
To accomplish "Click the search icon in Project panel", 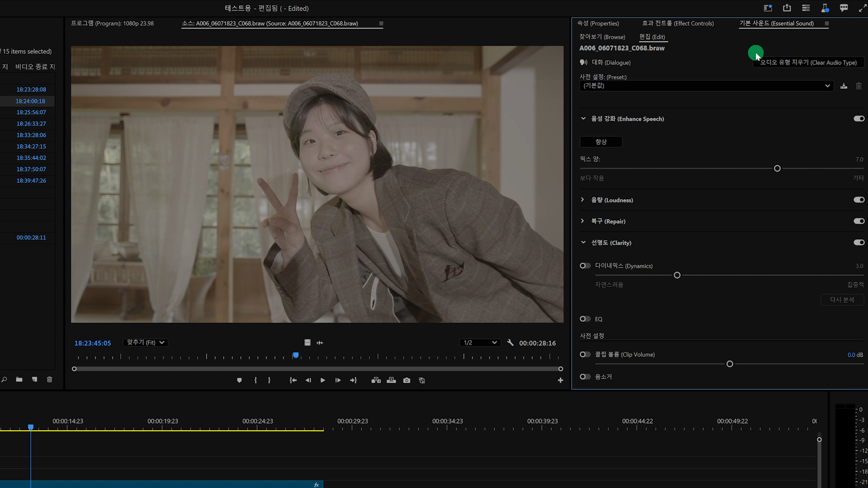I will tap(4, 380).
